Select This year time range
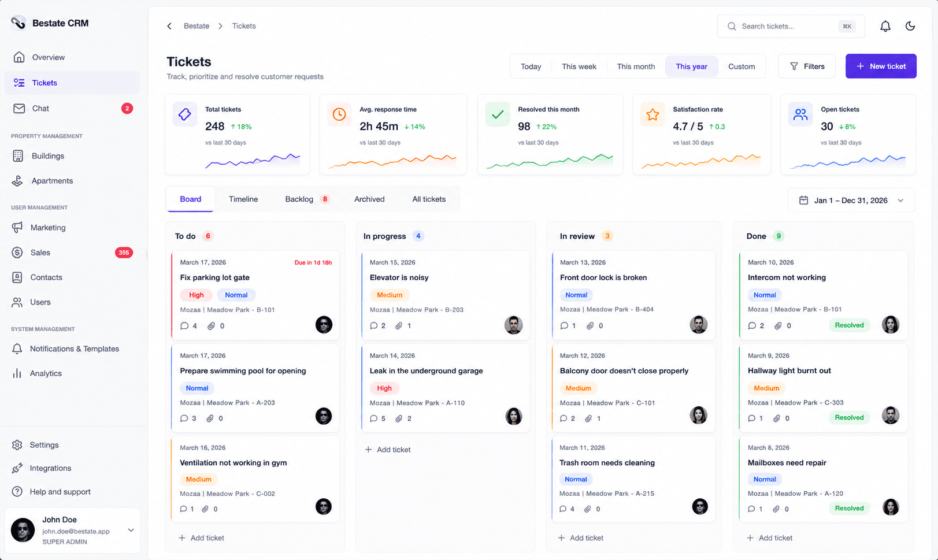This screenshot has width=938, height=560. coord(691,66)
